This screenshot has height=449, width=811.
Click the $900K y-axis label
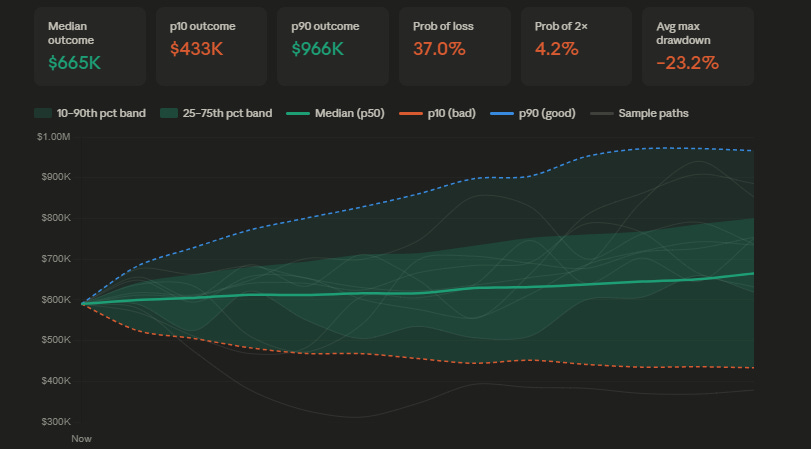[56, 177]
